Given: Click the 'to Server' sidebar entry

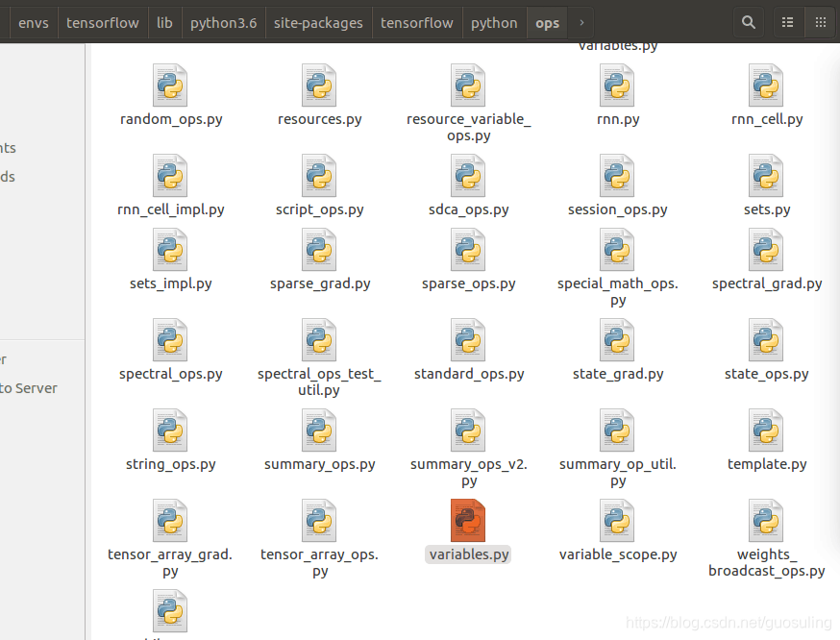Looking at the screenshot, I should (29, 388).
